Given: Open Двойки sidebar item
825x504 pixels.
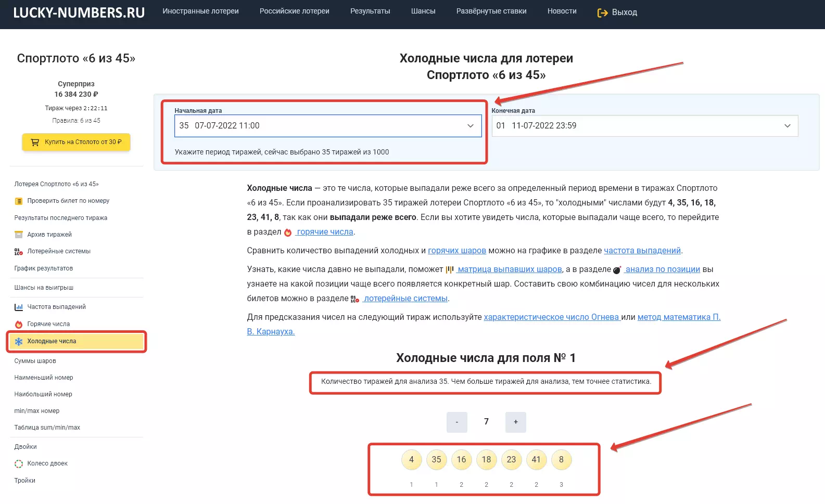Looking at the screenshot, I should coord(26,447).
